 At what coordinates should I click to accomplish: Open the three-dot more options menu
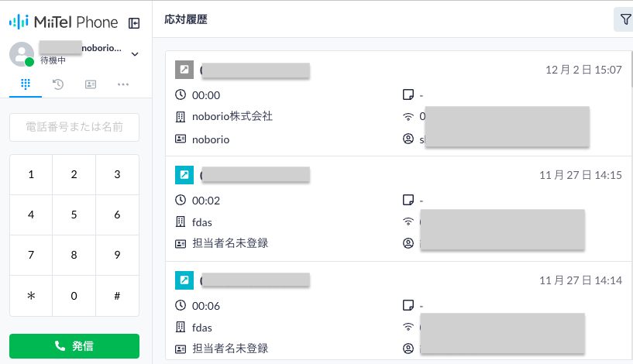(123, 84)
